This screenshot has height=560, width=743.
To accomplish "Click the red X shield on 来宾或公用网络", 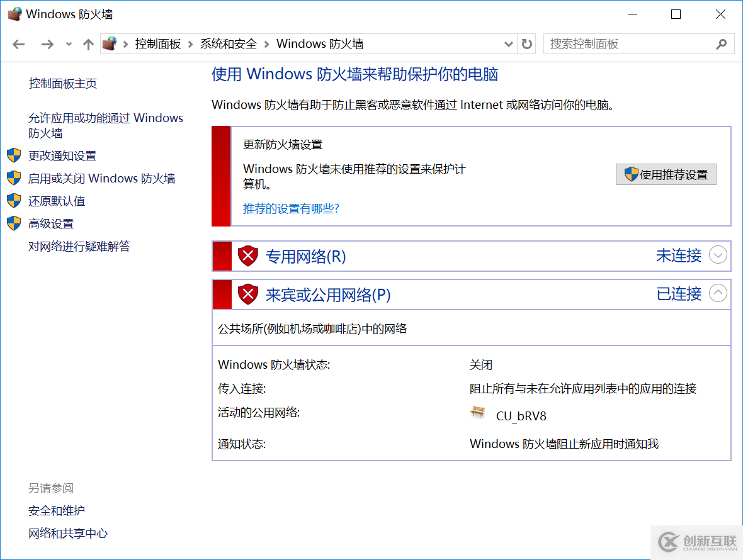I will [x=247, y=294].
